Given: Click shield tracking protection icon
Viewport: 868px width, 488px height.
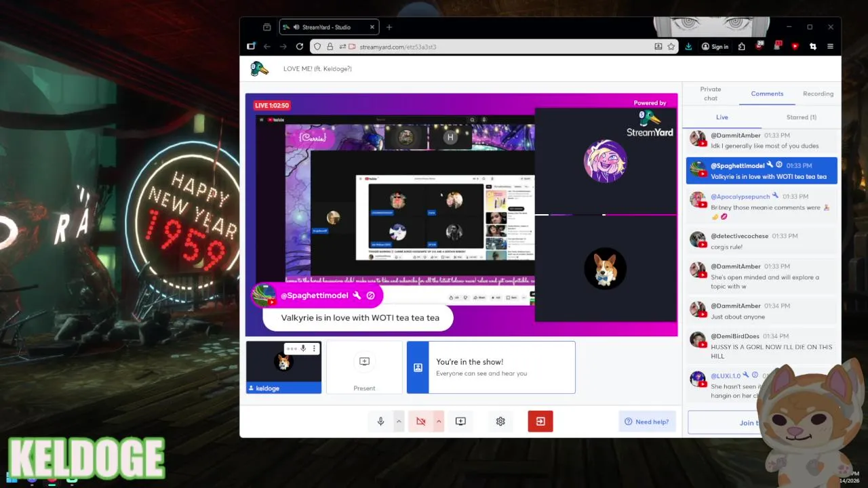Looking at the screenshot, I should (317, 47).
